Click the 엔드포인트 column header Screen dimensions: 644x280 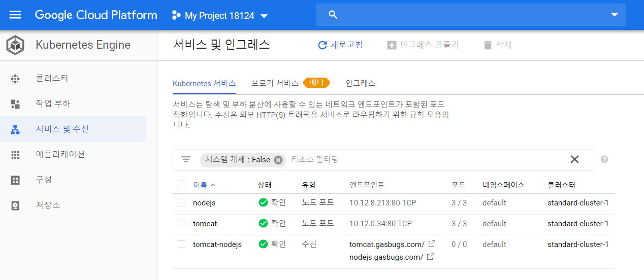click(x=367, y=185)
